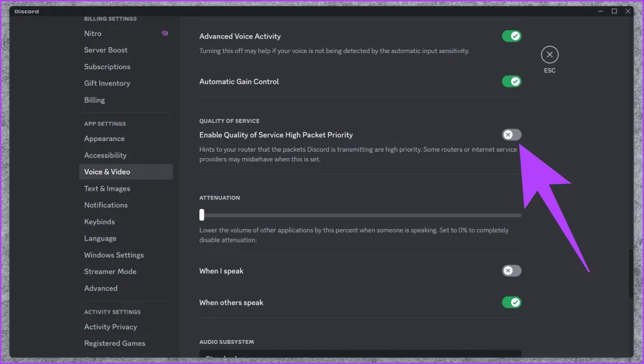Go to Activity Privacy settings
Viewport: 644px width, 364px height.
[111, 327]
